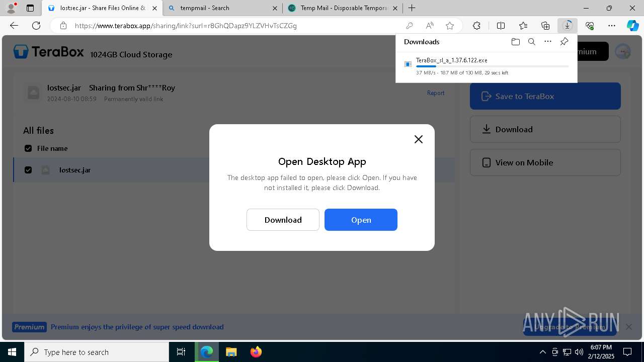Open notification center icon

tap(627, 352)
